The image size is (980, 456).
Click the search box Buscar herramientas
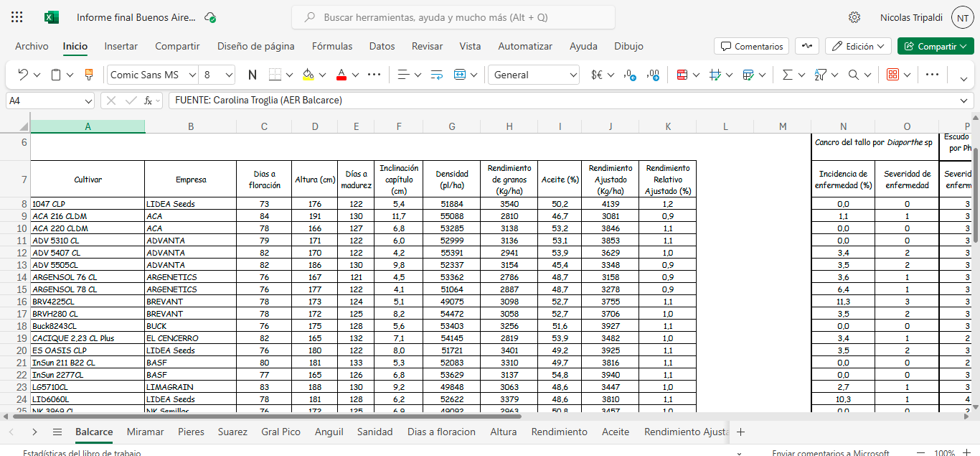click(x=453, y=17)
